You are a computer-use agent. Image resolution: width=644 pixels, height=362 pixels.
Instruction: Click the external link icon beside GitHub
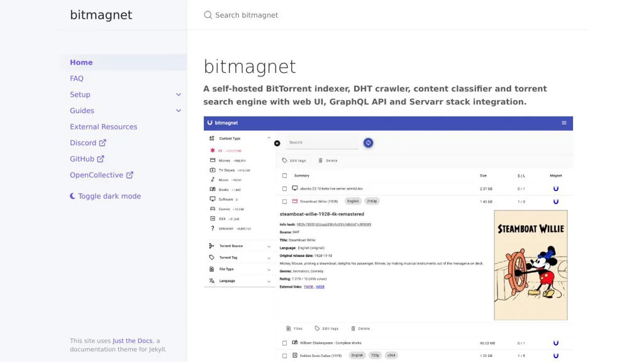(101, 159)
